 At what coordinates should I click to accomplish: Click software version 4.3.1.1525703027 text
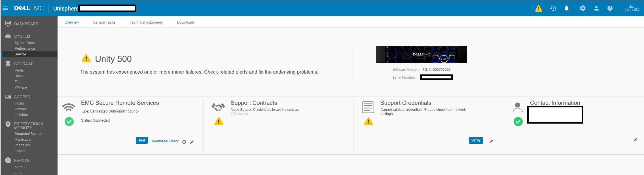click(436, 70)
